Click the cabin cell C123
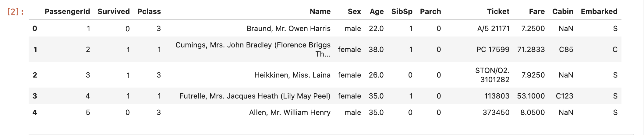 pos(564,96)
